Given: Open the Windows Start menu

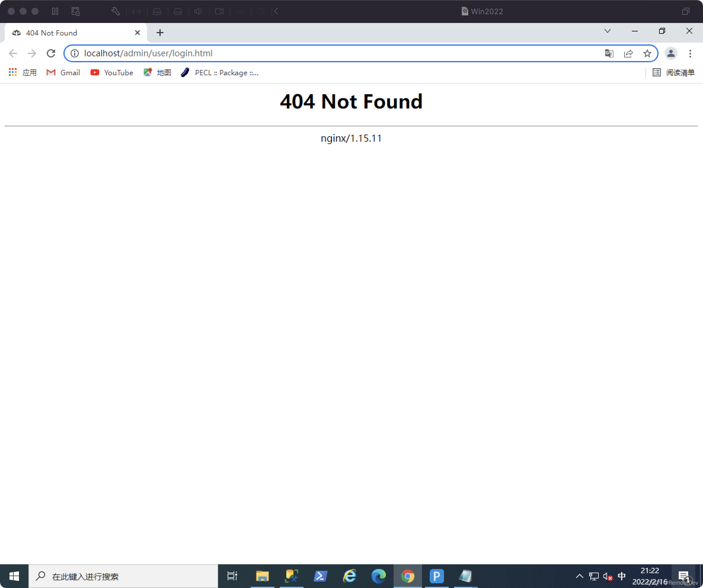Looking at the screenshot, I should [x=14, y=576].
